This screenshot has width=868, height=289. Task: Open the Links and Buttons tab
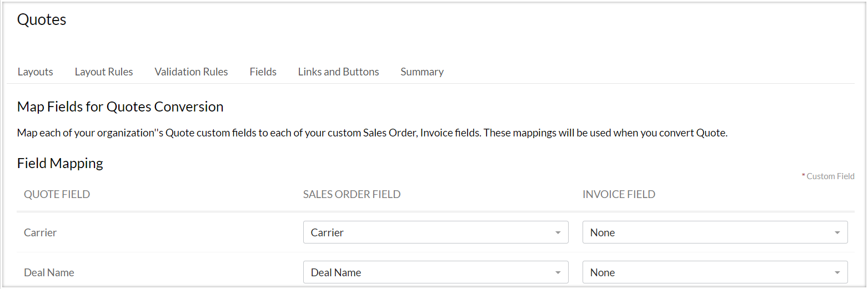click(x=338, y=72)
